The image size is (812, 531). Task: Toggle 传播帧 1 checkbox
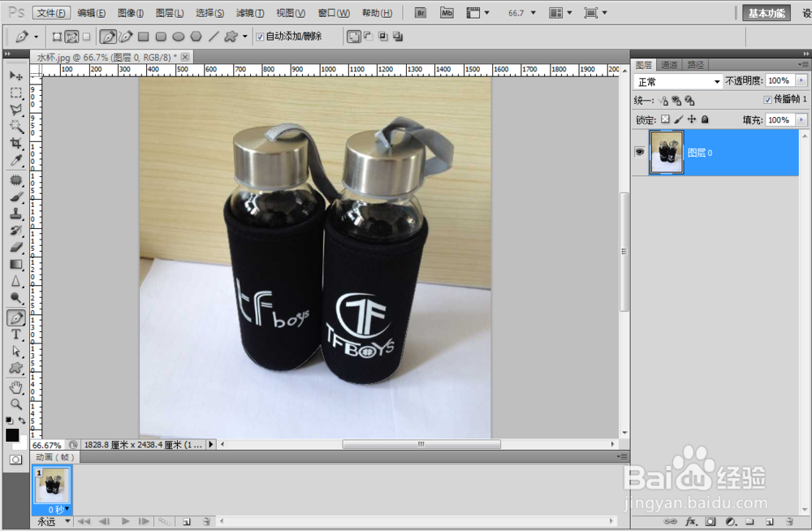pos(767,100)
